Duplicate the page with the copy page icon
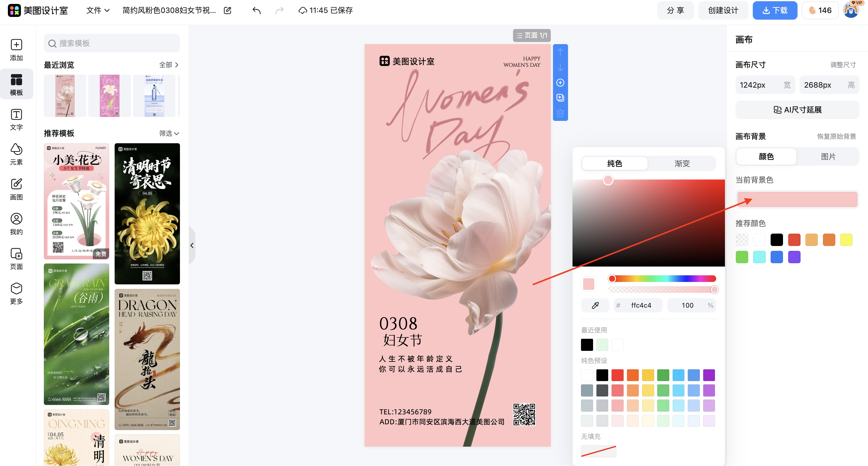 click(x=560, y=98)
